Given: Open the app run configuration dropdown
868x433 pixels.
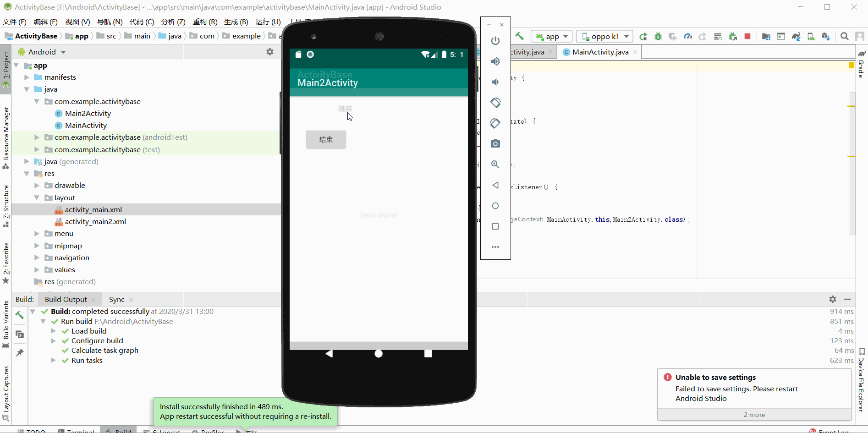Looking at the screenshot, I should [551, 36].
